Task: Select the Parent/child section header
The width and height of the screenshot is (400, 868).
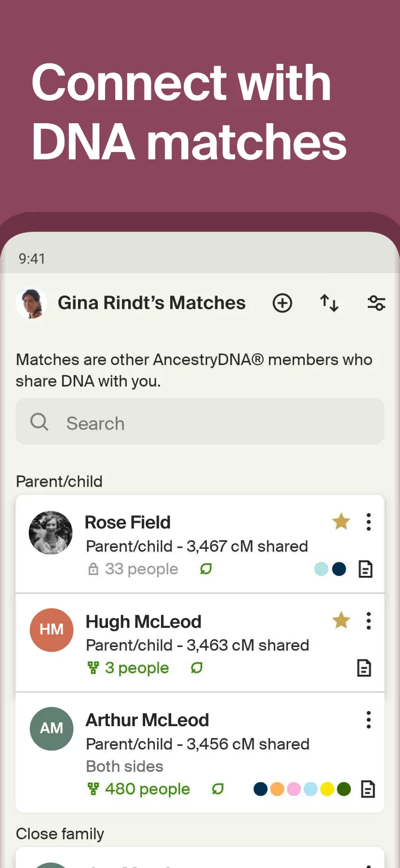Action: (59, 481)
